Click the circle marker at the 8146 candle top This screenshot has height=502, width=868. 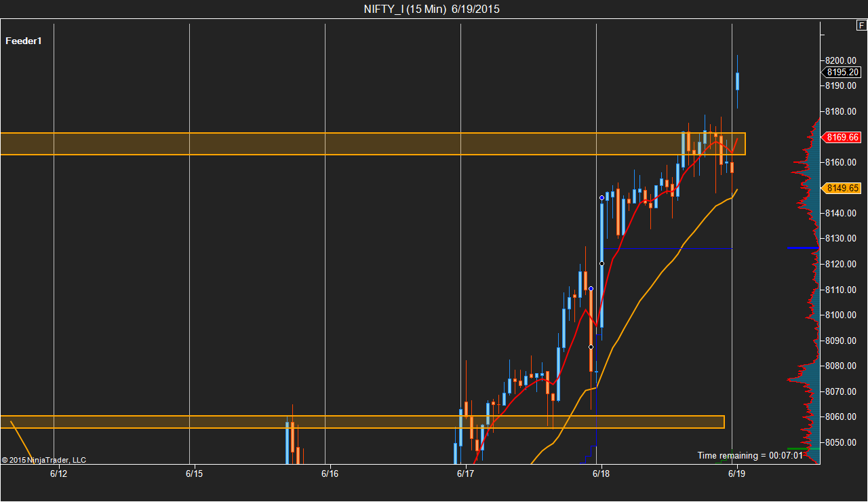(x=601, y=197)
